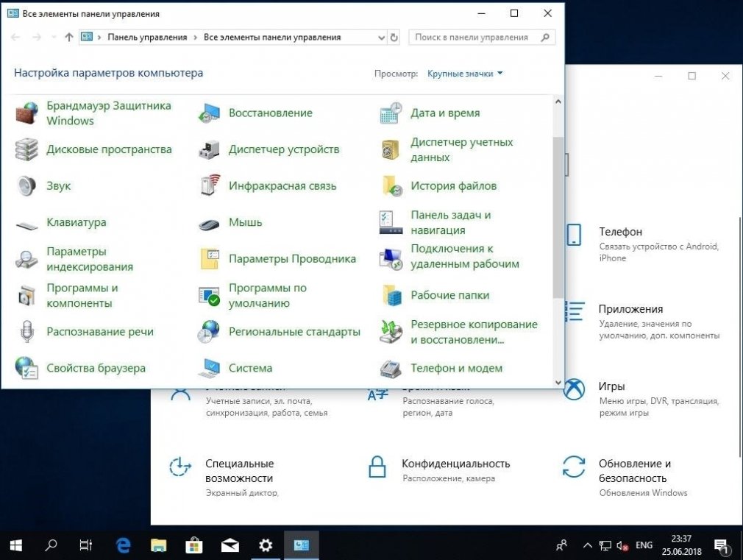Open Обновление и безопасность in Settings window
743x560 pixels.
(x=625, y=478)
